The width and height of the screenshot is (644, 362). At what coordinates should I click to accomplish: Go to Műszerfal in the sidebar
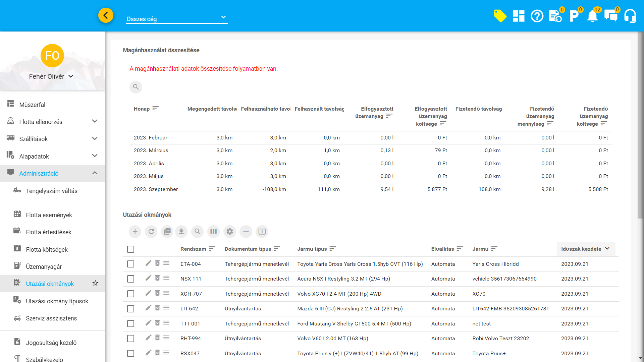pyautogui.click(x=32, y=105)
